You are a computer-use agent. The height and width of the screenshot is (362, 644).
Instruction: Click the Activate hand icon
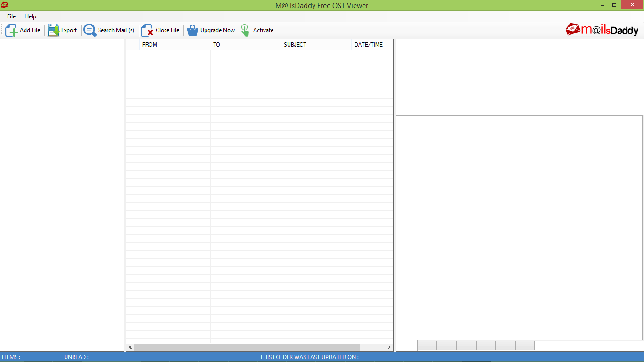point(245,30)
